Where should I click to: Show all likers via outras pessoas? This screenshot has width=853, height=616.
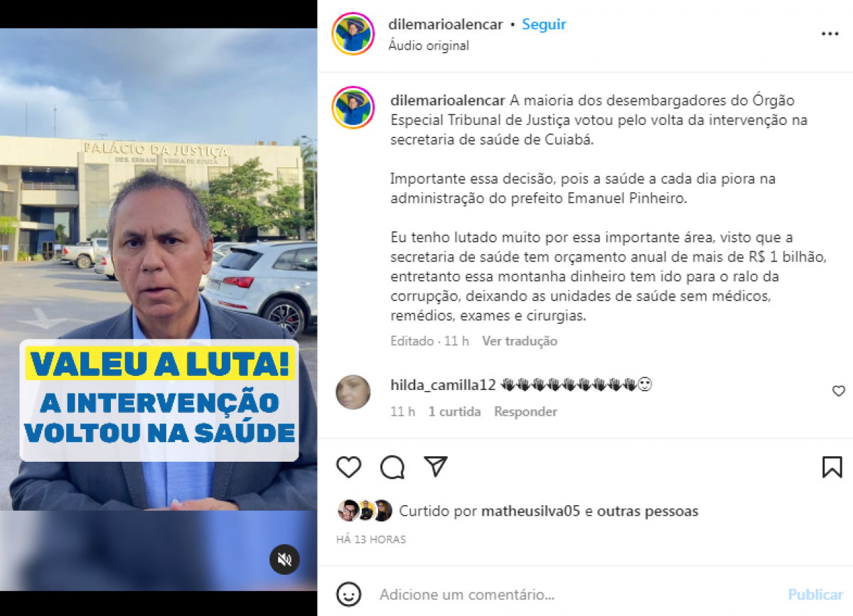(648, 511)
